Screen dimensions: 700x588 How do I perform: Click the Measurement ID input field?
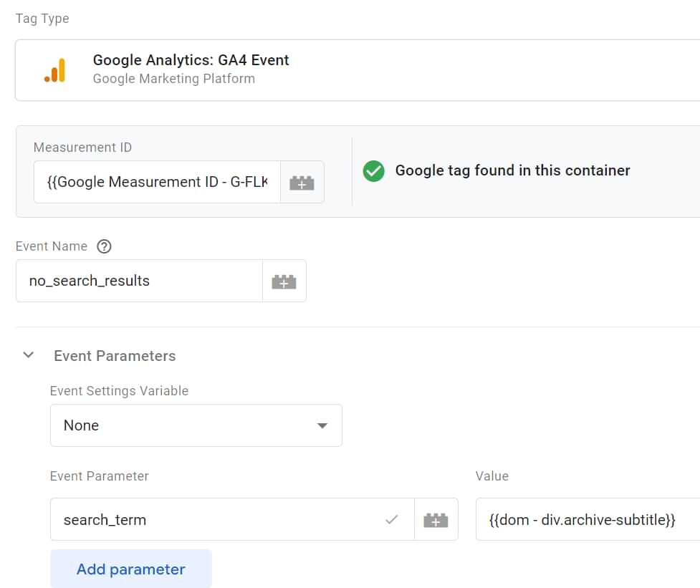click(157, 182)
